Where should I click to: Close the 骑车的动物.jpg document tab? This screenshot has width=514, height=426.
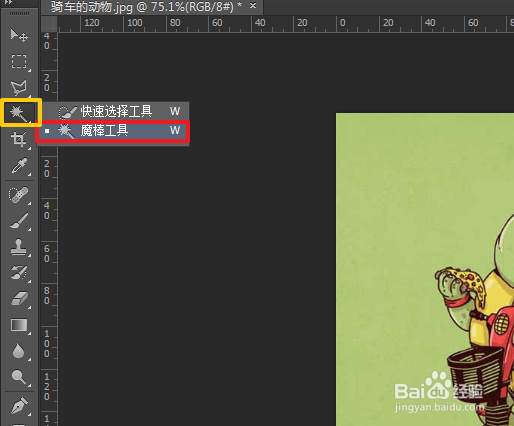253,6
